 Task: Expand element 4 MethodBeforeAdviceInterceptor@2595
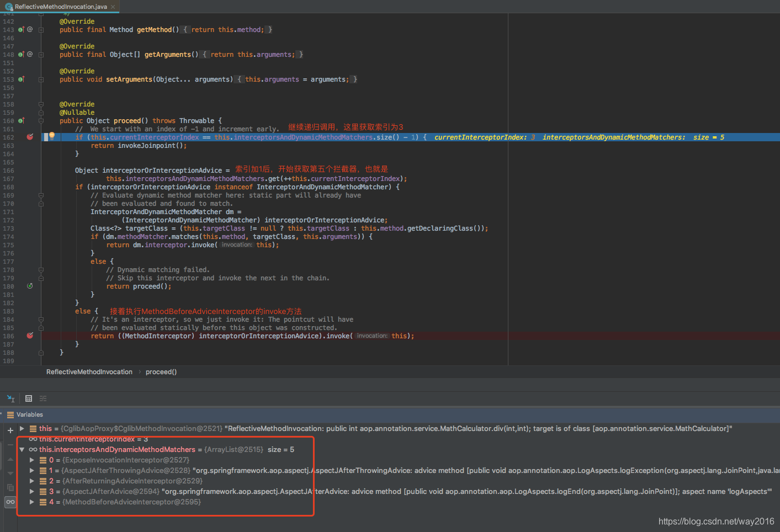32,502
